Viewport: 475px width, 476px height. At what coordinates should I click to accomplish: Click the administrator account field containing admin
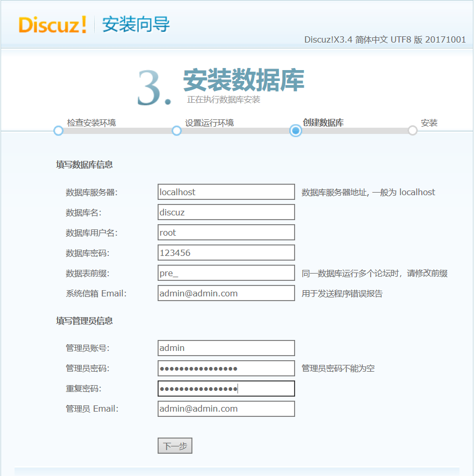tap(226, 348)
